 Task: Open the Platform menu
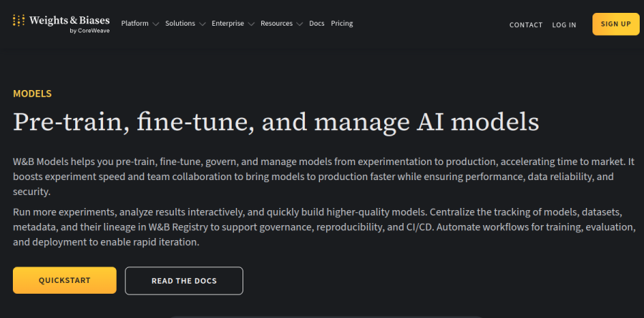point(135,24)
